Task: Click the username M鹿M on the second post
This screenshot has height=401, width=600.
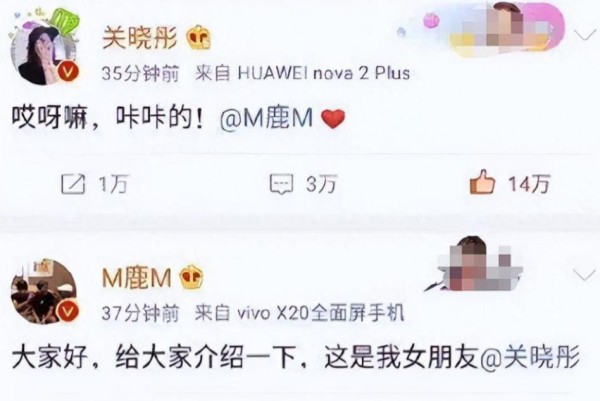Action: [x=136, y=277]
